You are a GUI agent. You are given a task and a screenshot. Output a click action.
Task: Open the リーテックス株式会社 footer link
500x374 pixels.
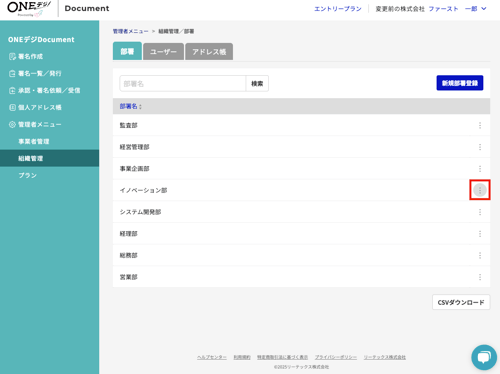pyautogui.click(x=385, y=357)
